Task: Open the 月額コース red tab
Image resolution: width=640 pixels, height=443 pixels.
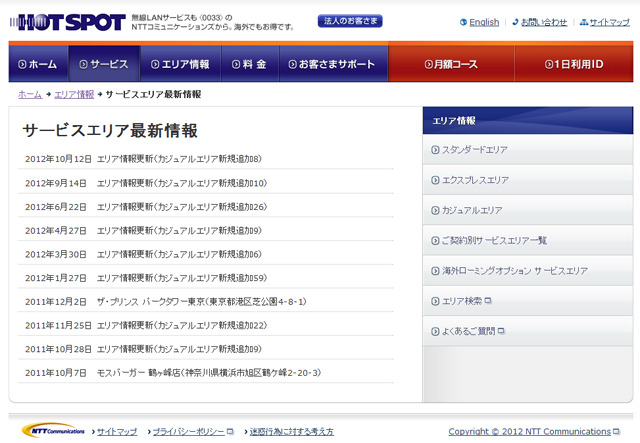Action: click(451, 64)
